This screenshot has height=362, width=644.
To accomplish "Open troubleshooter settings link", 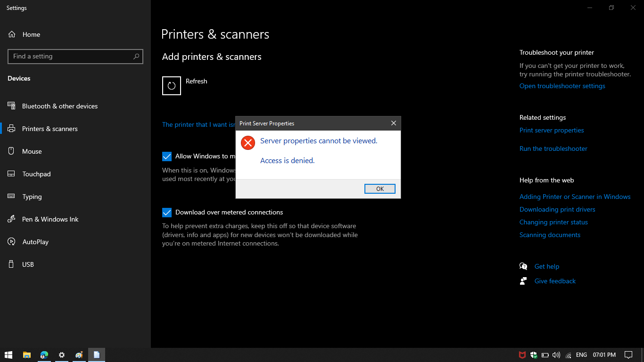I will (562, 86).
